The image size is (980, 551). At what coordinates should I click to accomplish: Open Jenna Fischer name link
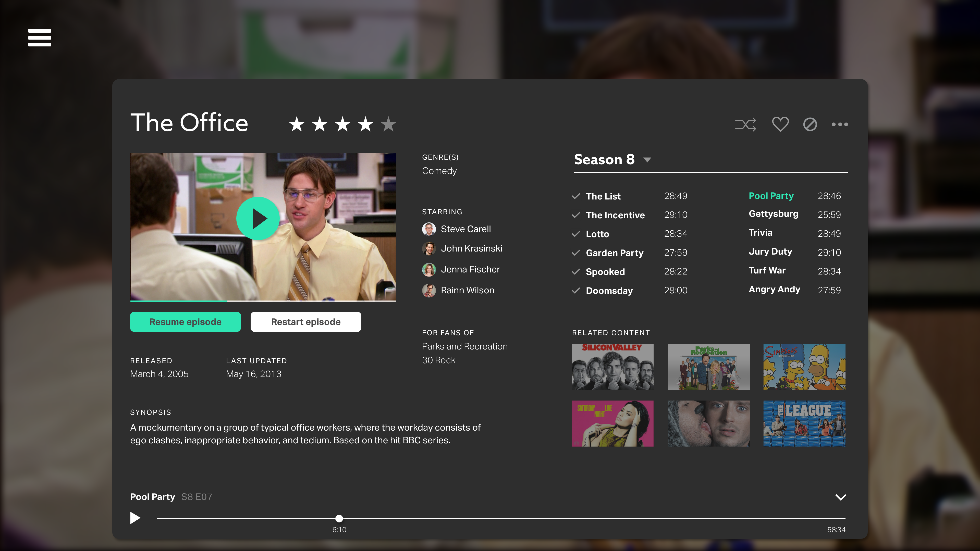click(x=470, y=269)
